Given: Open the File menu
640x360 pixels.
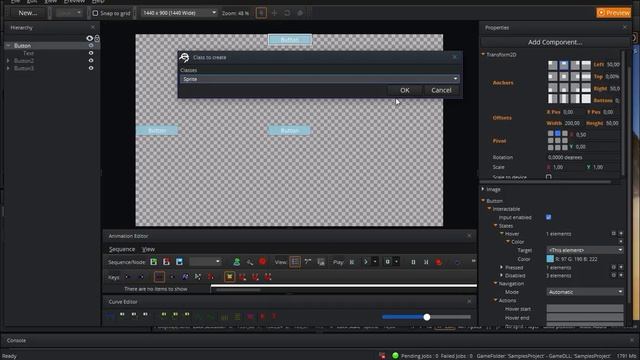Looking at the screenshot, I should [x=16, y=2].
